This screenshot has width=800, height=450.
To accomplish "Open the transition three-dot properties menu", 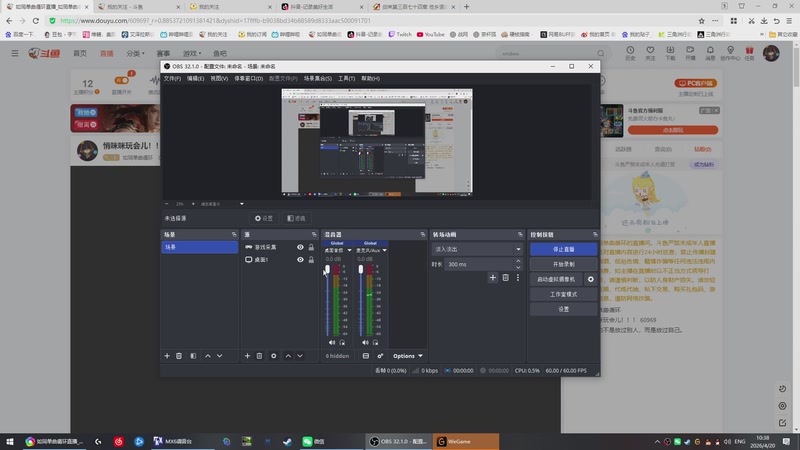I will [518, 278].
